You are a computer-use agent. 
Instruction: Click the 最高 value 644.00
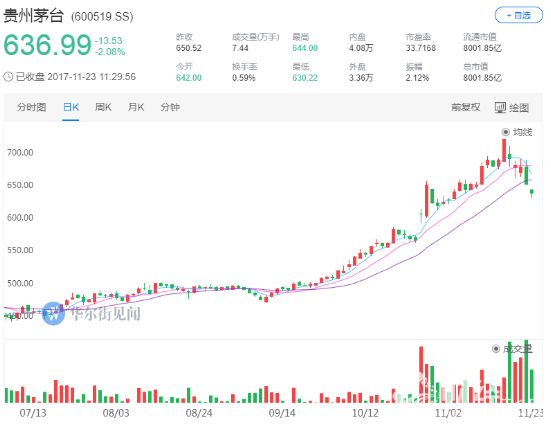tap(305, 48)
